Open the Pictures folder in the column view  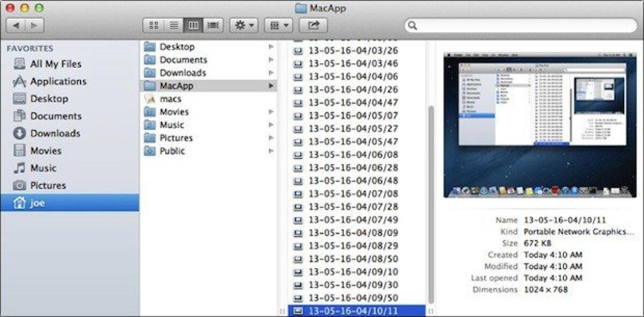coord(178,138)
